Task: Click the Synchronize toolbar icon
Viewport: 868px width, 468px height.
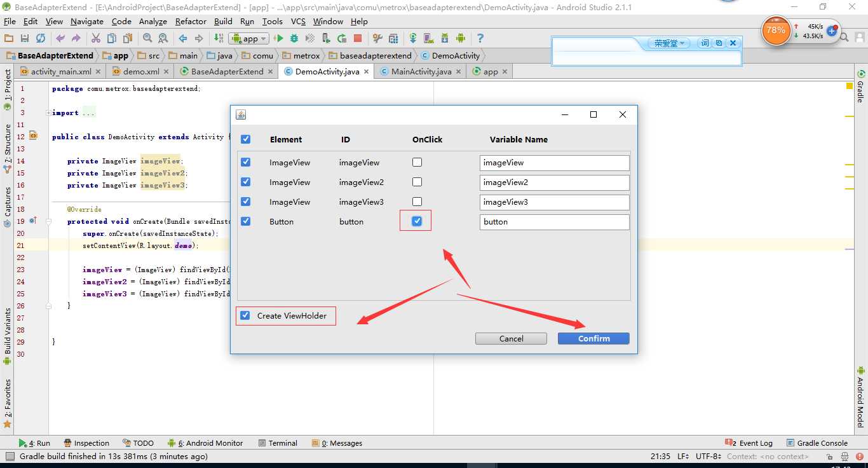Action: [x=41, y=38]
